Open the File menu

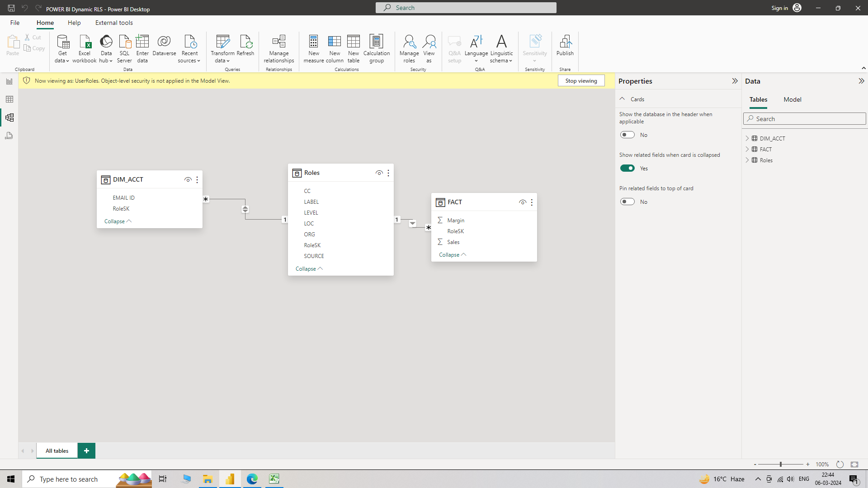click(x=15, y=23)
